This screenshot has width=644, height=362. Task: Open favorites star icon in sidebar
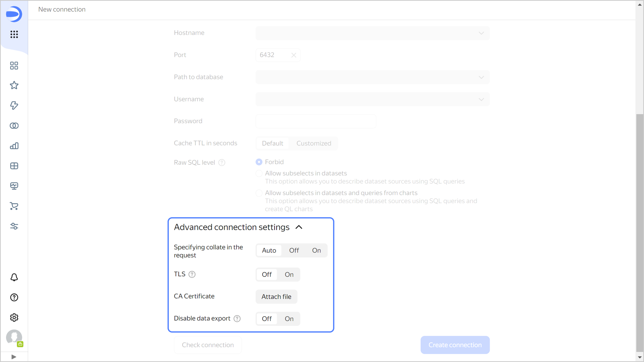[x=14, y=85]
